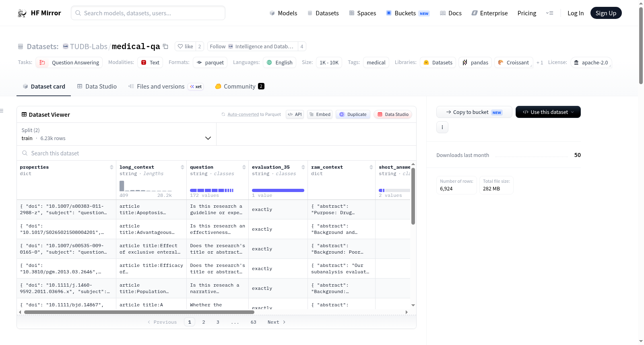The image size is (644, 345).
Task: Expand the extra navigation menu icon
Action: (x=549, y=13)
